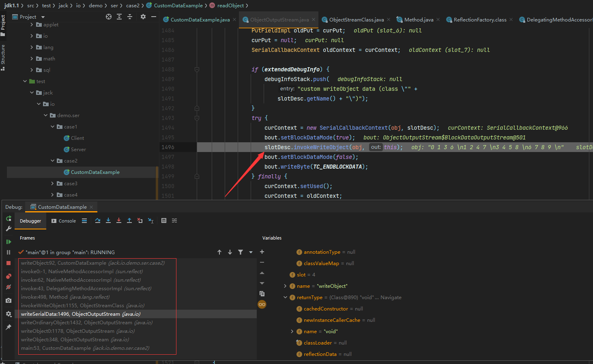Expand the lang folder
This screenshot has width=593, height=364.
click(x=32, y=47)
